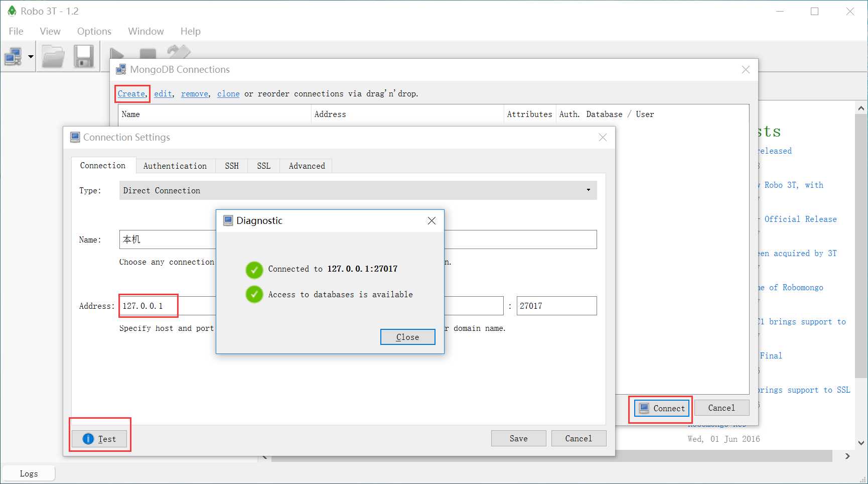Click green check beside Access to databases
Viewport: 868px width, 484px height.
click(x=254, y=294)
